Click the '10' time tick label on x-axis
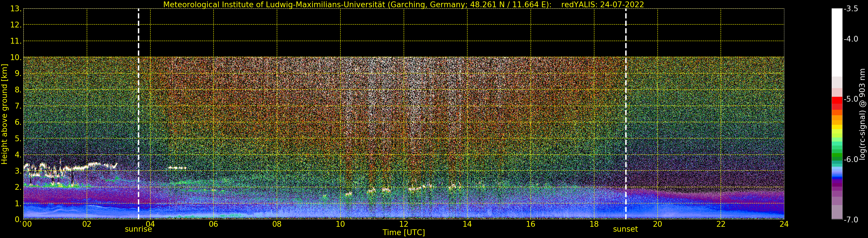The width and height of the screenshot is (868, 238). tap(340, 224)
